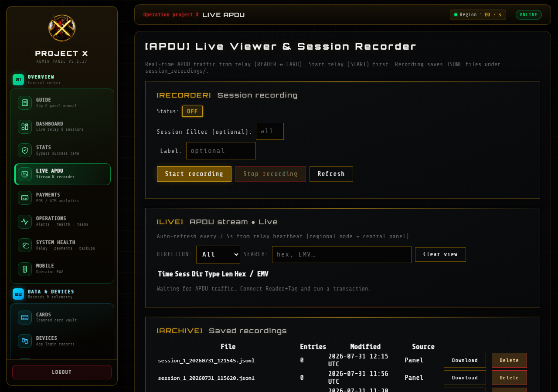This screenshot has width=558, height=392.
Task: Click entries count 0 for session_1_20260731_115620.jsonl
Action: pos(302,378)
